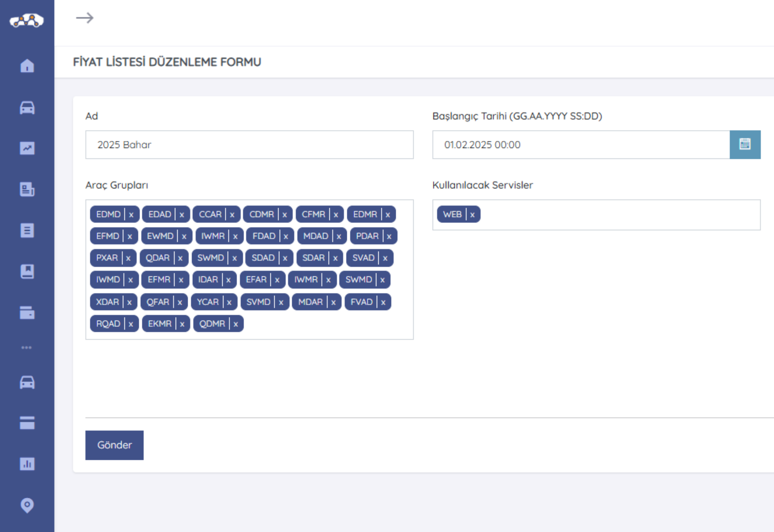This screenshot has width=774, height=532.
Task: Open the Kullanılacak Servisler selection box
Action: [617, 215]
